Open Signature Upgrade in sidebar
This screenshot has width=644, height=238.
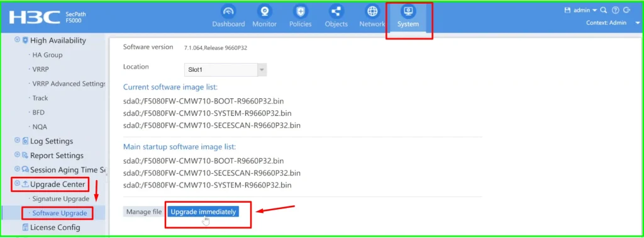60,198
